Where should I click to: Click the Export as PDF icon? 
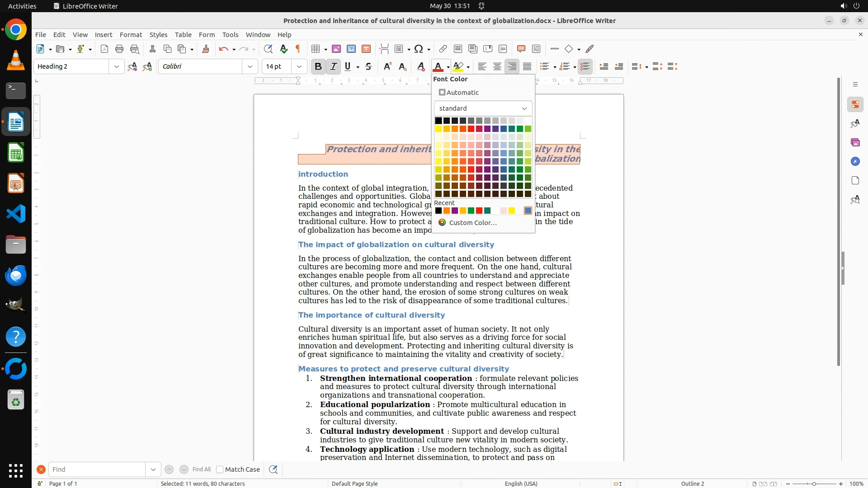pos(104,49)
